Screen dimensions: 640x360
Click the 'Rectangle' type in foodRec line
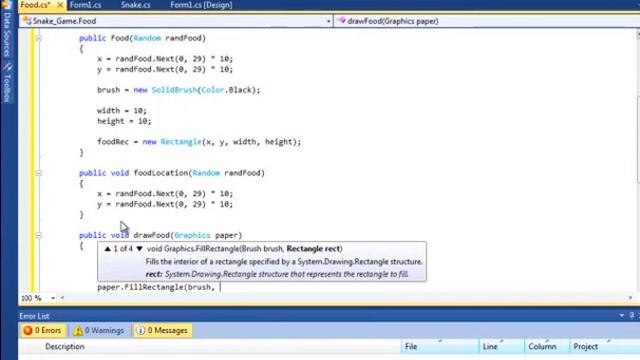pyautogui.click(x=181, y=142)
